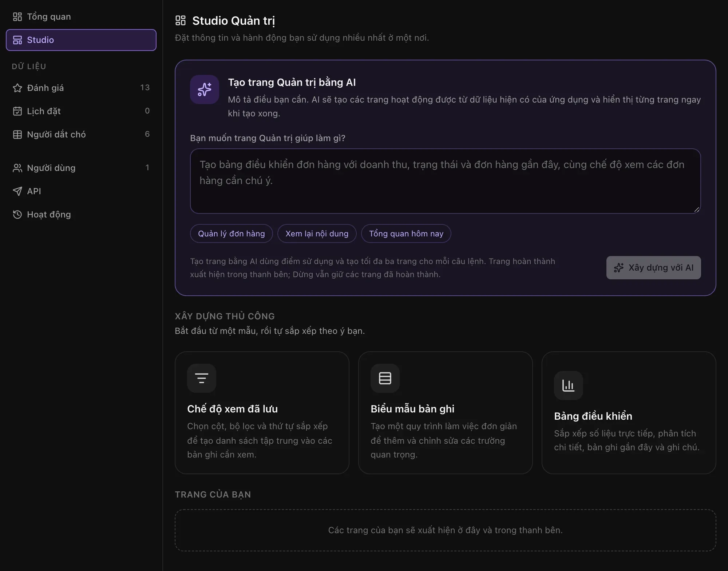The image size is (728, 571).
Task: Click the form icon on Biểu mẫu bản ghi
Action: pos(385,378)
